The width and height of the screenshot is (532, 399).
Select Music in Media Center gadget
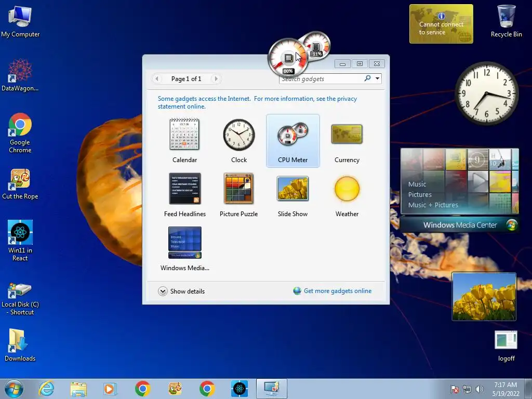point(417,184)
